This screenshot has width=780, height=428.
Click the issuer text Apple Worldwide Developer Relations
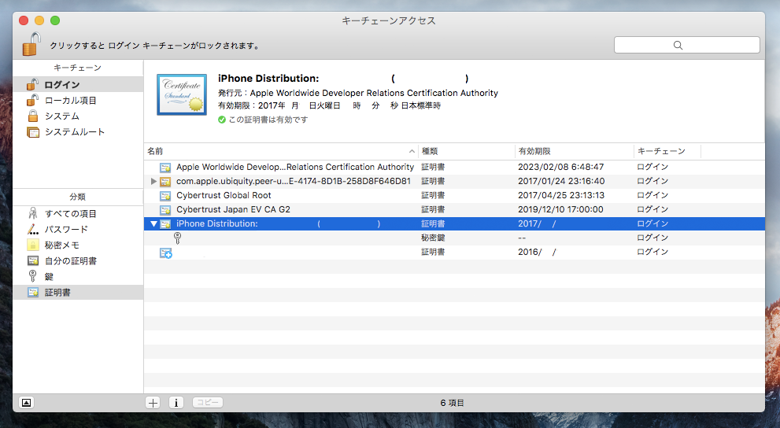pyautogui.click(x=374, y=93)
